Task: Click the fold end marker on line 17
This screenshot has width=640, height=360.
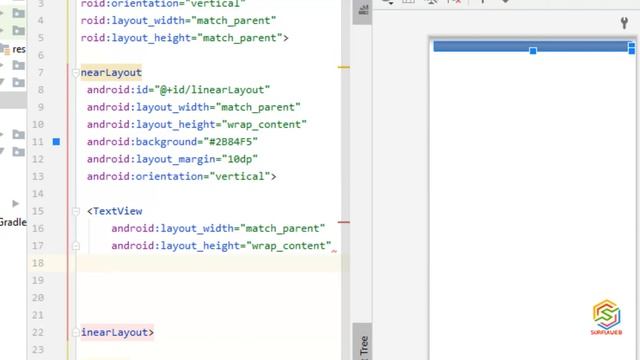Action: (76, 246)
